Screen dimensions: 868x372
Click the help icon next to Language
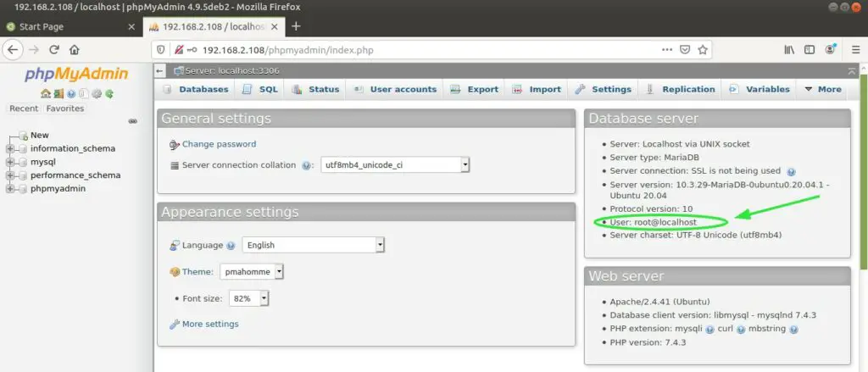click(x=231, y=246)
